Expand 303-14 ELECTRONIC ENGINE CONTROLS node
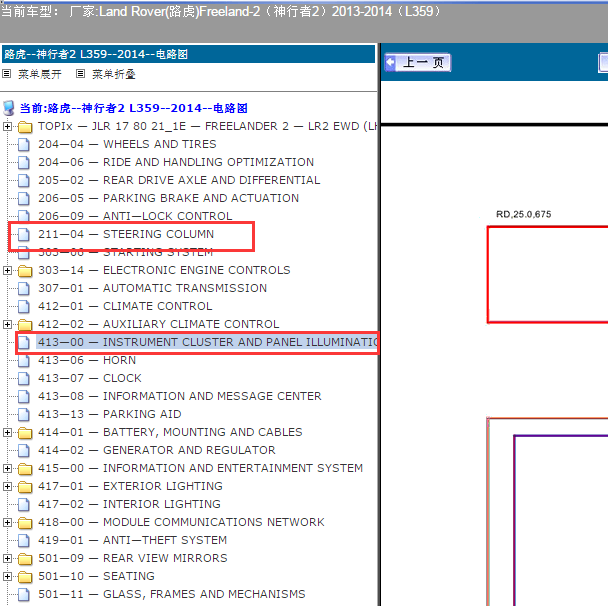This screenshot has width=608, height=606. 7,270
